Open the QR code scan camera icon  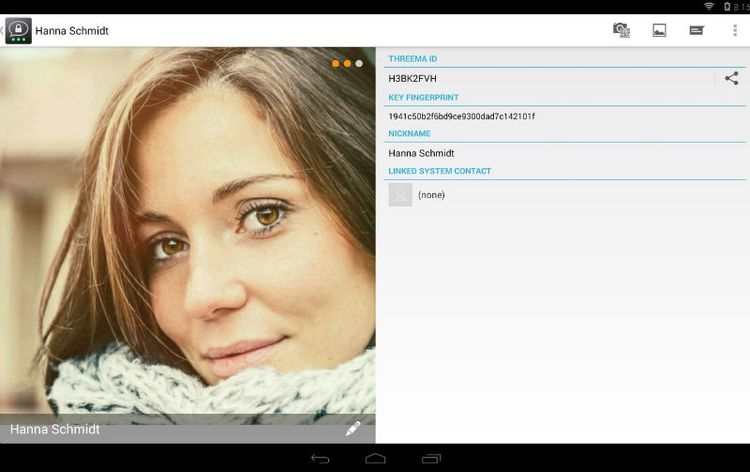(x=621, y=30)
